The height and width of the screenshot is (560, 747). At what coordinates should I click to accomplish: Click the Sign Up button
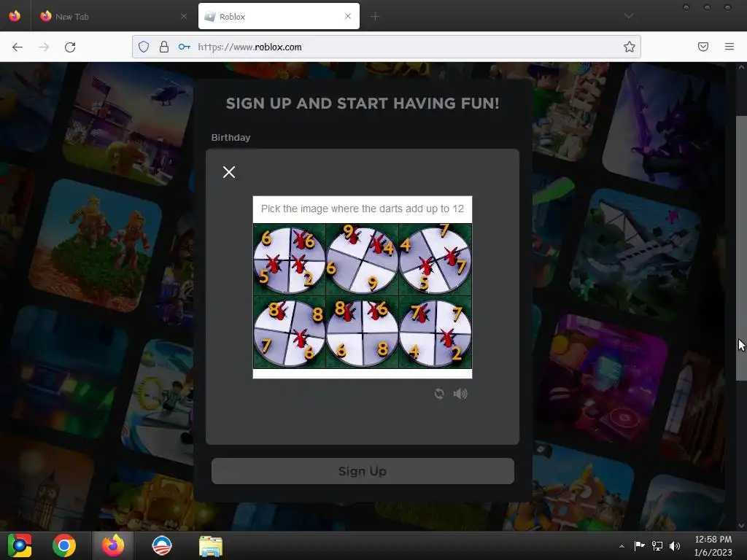[x=363, y=471]
